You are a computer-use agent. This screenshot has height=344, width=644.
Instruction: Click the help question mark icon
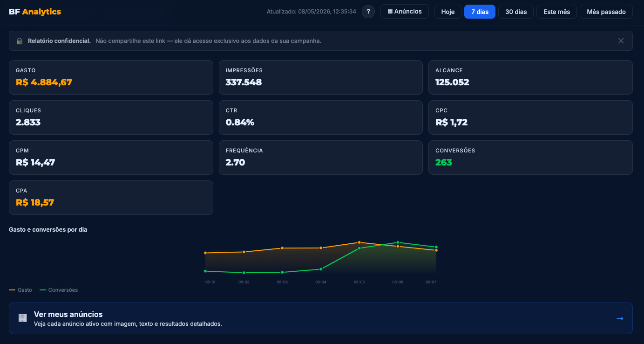point(368,12)
